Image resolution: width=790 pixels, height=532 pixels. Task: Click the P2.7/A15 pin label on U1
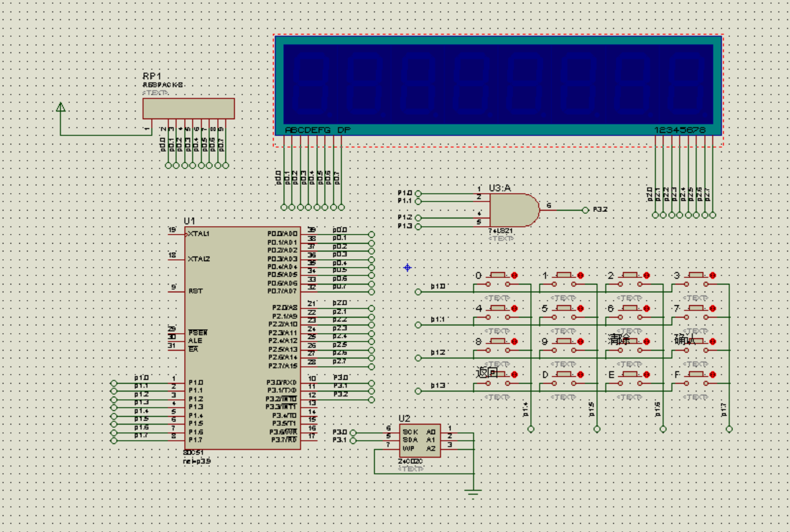pyautogui.click(x=283, y=365)
